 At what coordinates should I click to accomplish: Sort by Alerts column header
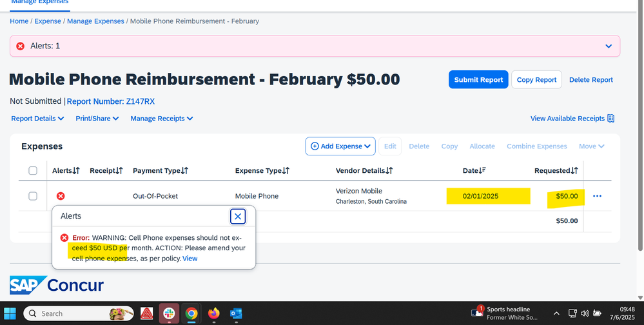point(66,170)
